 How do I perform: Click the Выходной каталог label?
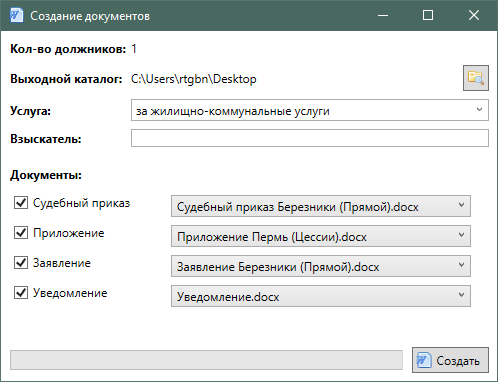[66, 79]
